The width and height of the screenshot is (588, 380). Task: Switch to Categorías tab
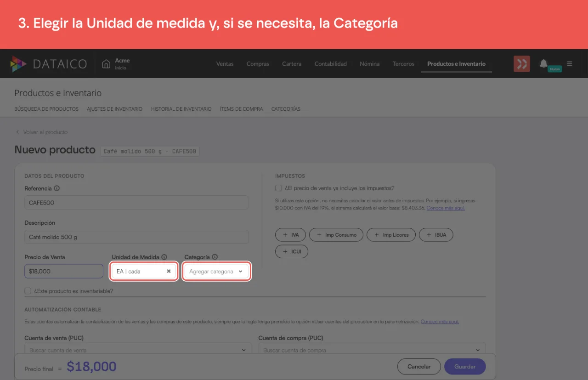click(286, 109)
